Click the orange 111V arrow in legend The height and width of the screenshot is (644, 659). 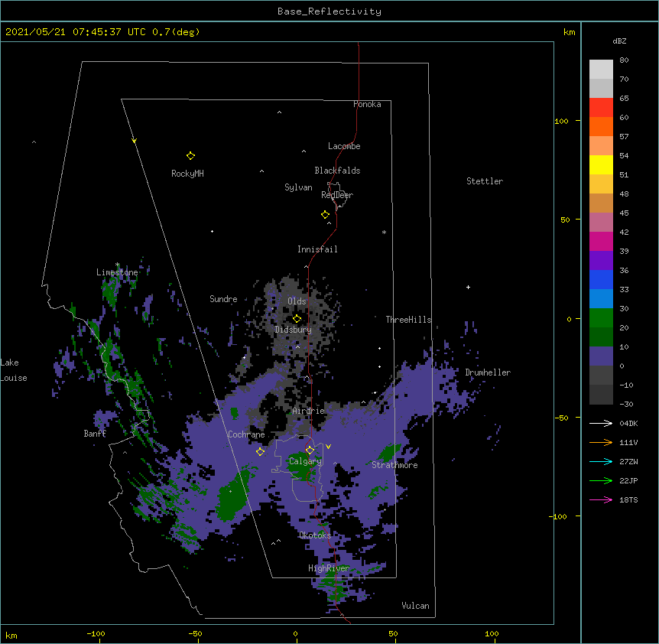pos(601,442)
